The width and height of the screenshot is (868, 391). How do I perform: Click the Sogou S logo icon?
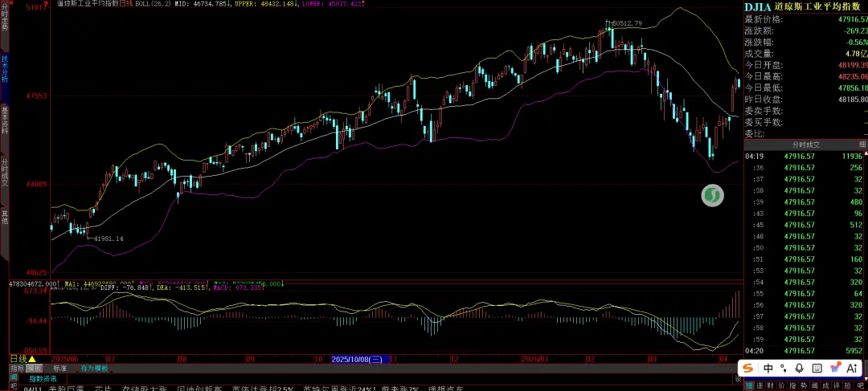[748, 368]
